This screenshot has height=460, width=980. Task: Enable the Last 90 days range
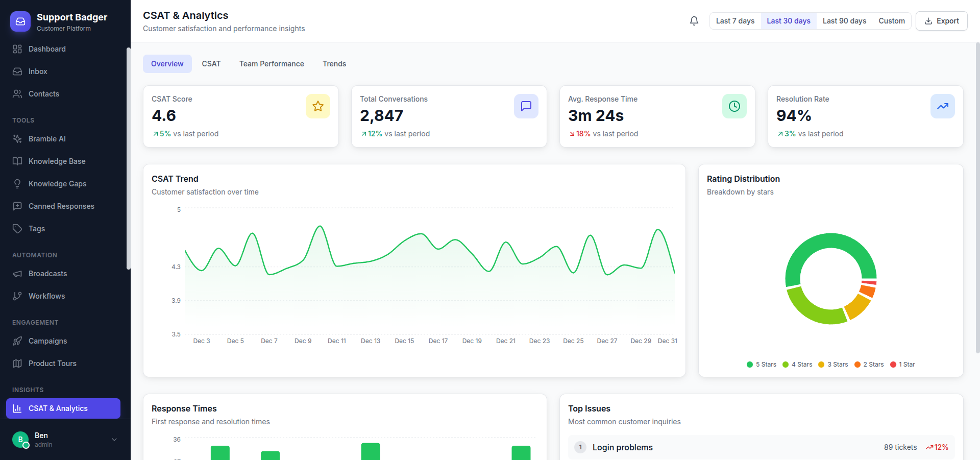coord(844,20)
